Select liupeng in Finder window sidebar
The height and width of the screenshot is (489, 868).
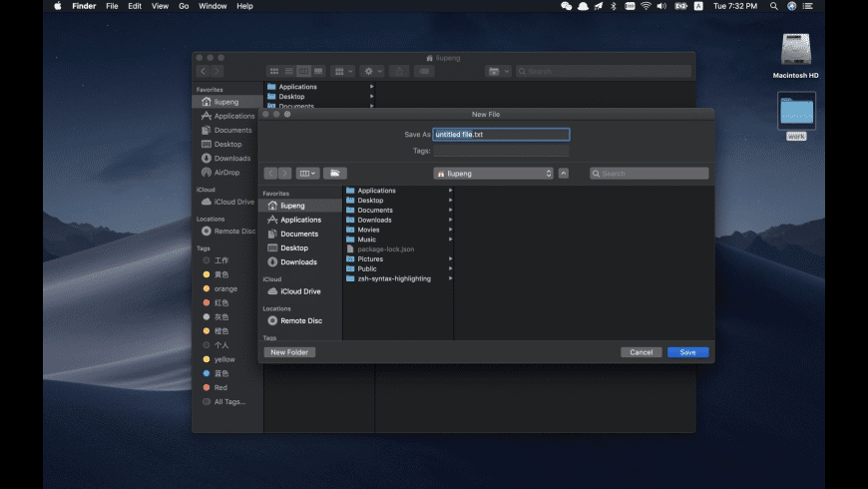point(228,102)
